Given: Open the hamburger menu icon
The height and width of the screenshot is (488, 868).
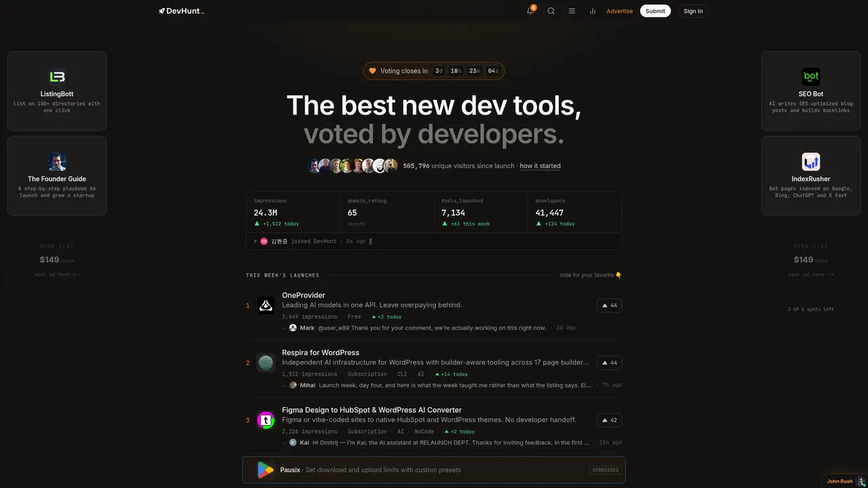Looking at the screenshot, I should pos(572,11).
